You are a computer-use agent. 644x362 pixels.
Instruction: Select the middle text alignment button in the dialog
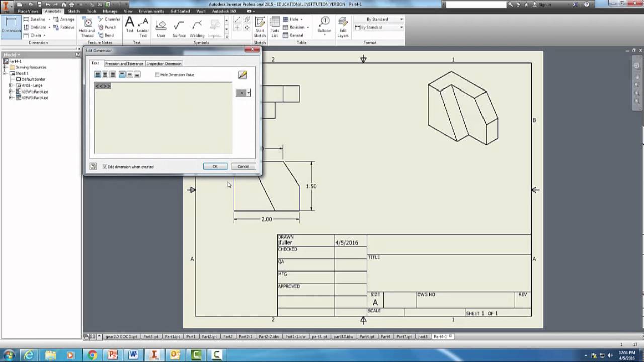pos(130,75)
